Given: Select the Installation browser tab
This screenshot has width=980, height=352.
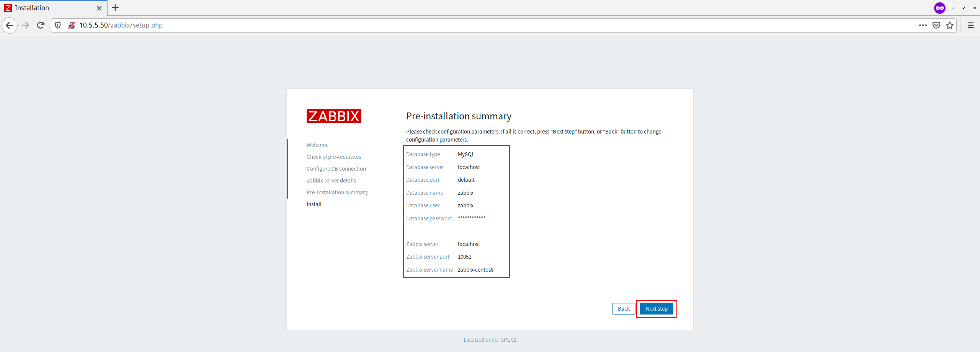Looking at the screenshot, I should pos(54,8).
